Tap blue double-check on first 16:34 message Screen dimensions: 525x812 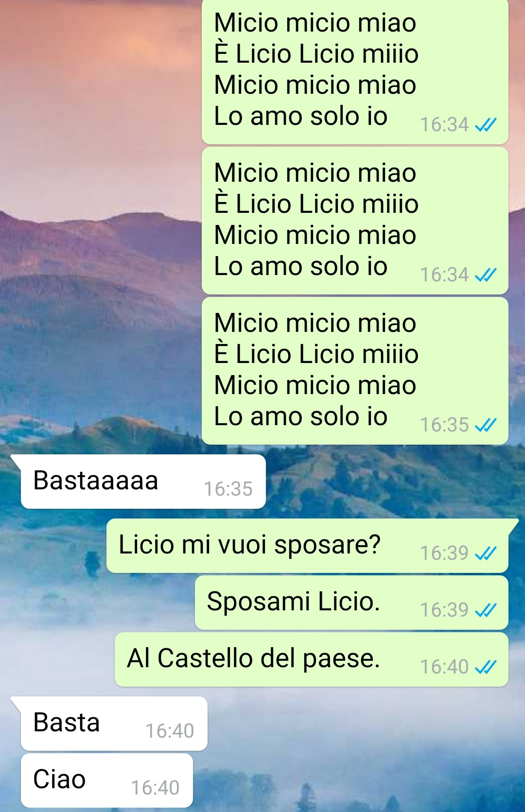pos(486,125)
